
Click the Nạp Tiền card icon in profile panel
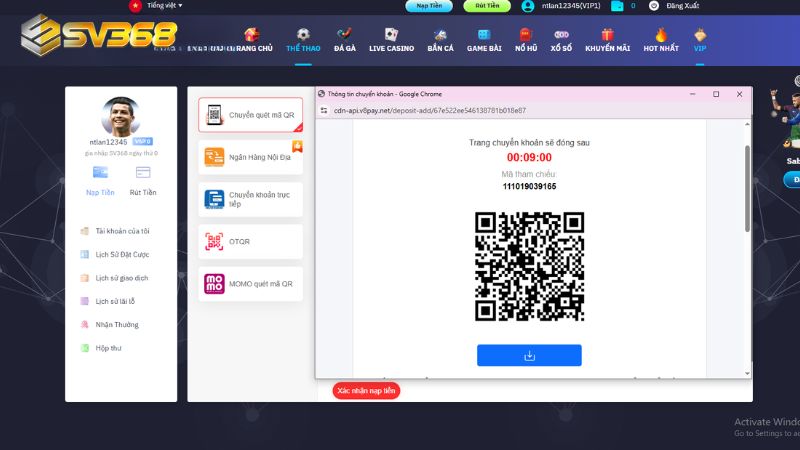coord(100,172)
